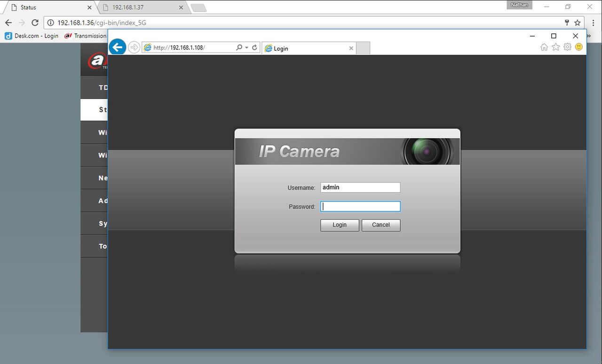Click the IE forward arrow button
This screenshot has width=602, height=364.
134,47
